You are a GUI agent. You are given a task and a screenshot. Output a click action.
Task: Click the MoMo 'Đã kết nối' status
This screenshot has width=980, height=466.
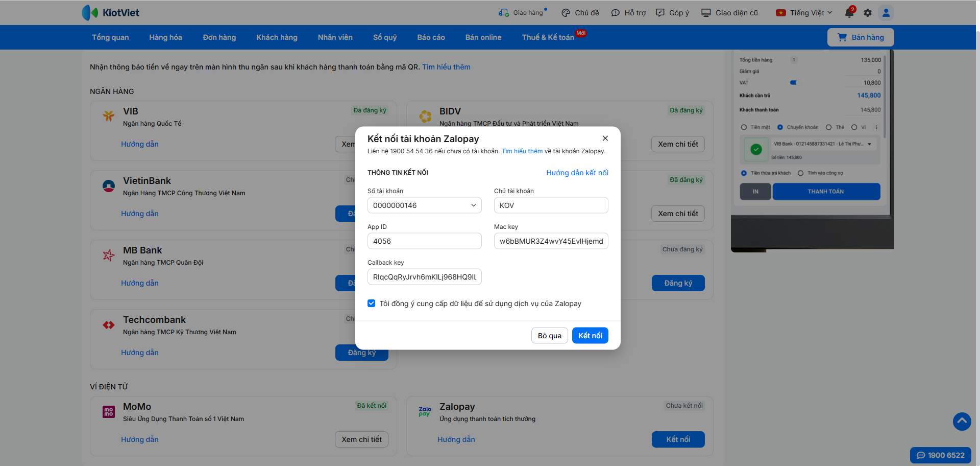point(372,406)
